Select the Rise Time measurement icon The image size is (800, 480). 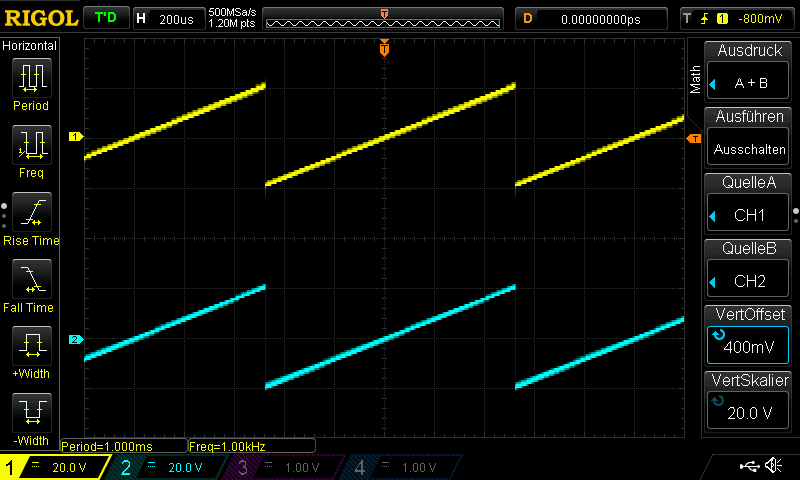coord(32,212)
